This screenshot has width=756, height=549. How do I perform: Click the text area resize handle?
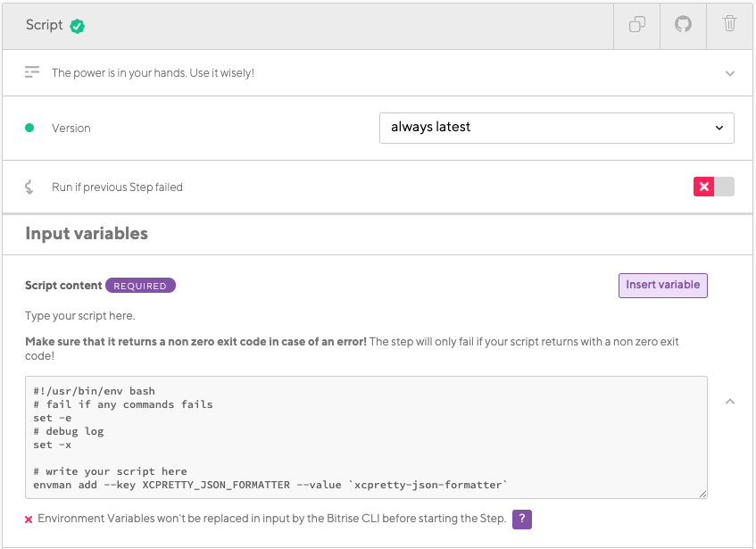(x=702, y=494)
